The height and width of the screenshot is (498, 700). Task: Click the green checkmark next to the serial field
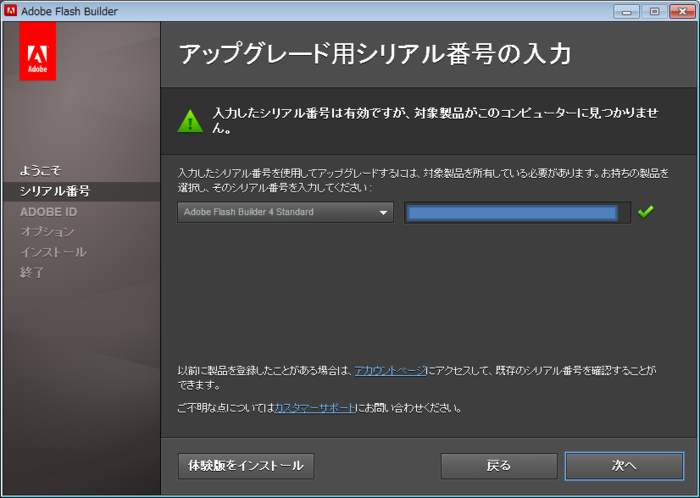pyautogui.click(x=646, y=212)
